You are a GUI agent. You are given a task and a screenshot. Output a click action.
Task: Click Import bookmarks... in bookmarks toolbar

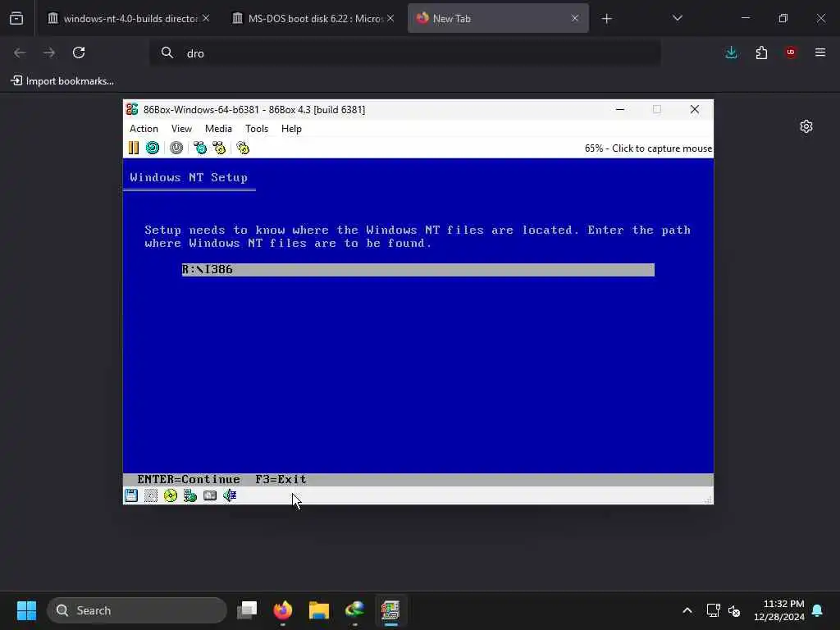62,81
